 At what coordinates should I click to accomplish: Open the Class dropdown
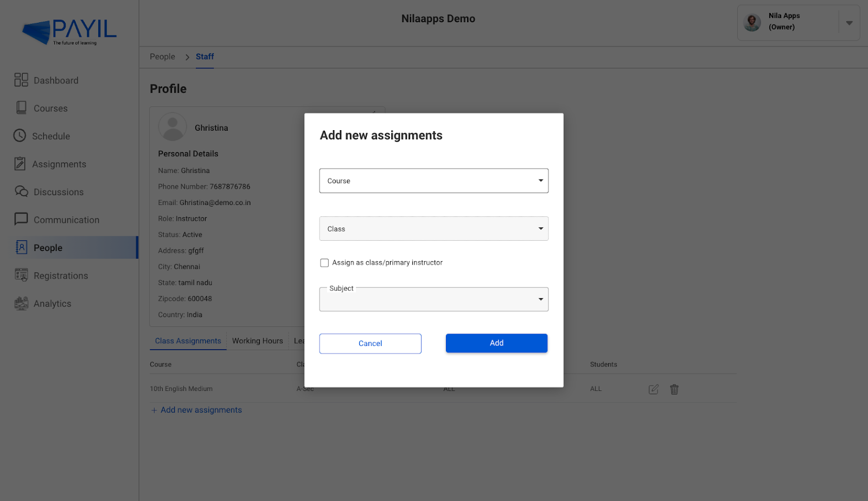[x=434, y=228]
